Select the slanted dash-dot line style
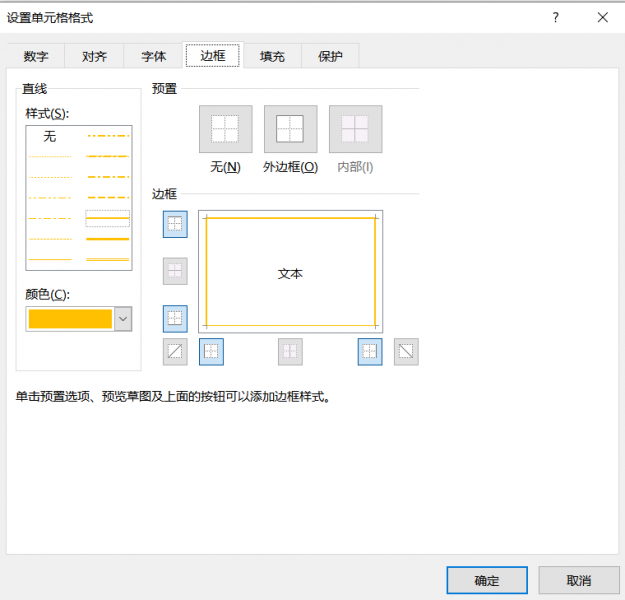625x600 pixels. point(108,156)
